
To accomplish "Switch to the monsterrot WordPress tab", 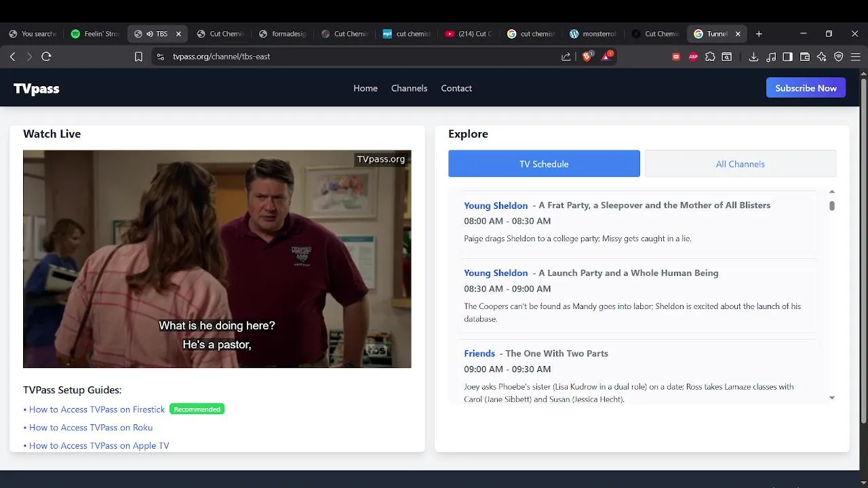I will pyautogui.click(x=593, y=34).
